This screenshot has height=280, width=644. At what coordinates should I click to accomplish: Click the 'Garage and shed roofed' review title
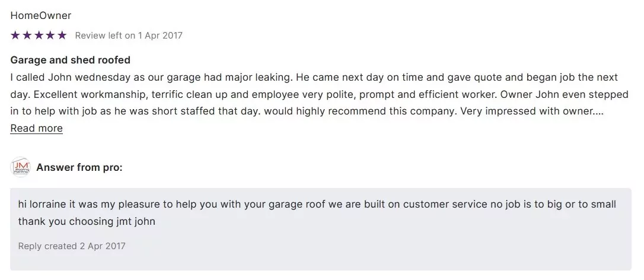[x=71, y=61]
